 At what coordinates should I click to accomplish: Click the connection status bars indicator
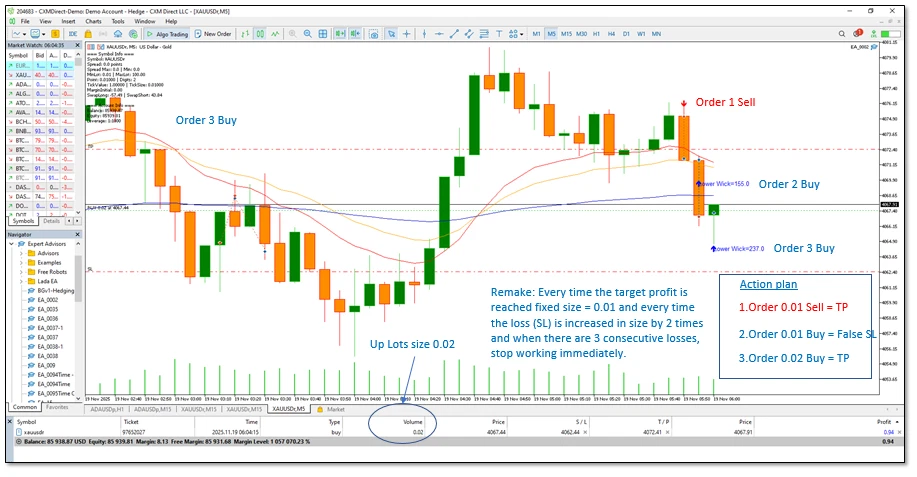point(890,34)
